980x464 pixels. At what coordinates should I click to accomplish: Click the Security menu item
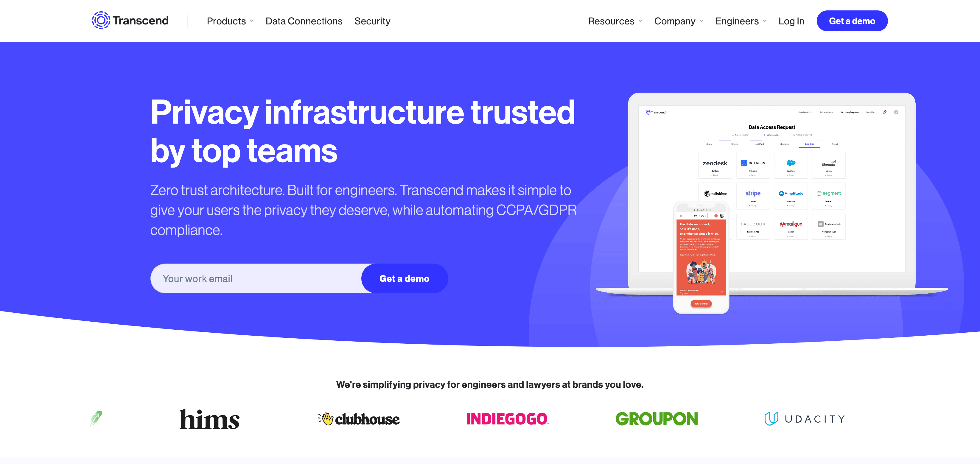[373, 21]
